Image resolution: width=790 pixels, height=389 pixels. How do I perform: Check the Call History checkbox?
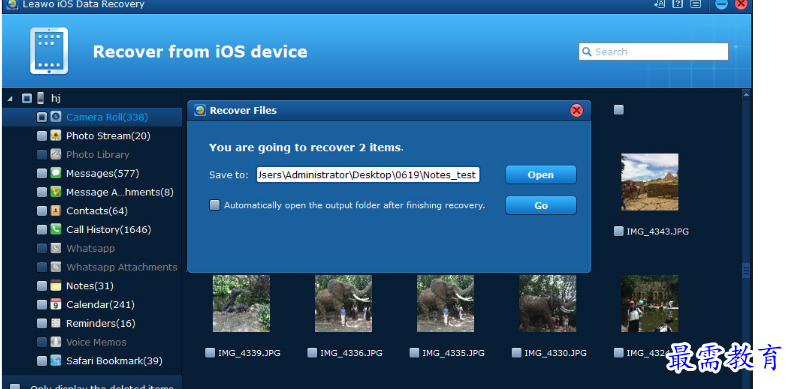(x=42, y=229)
